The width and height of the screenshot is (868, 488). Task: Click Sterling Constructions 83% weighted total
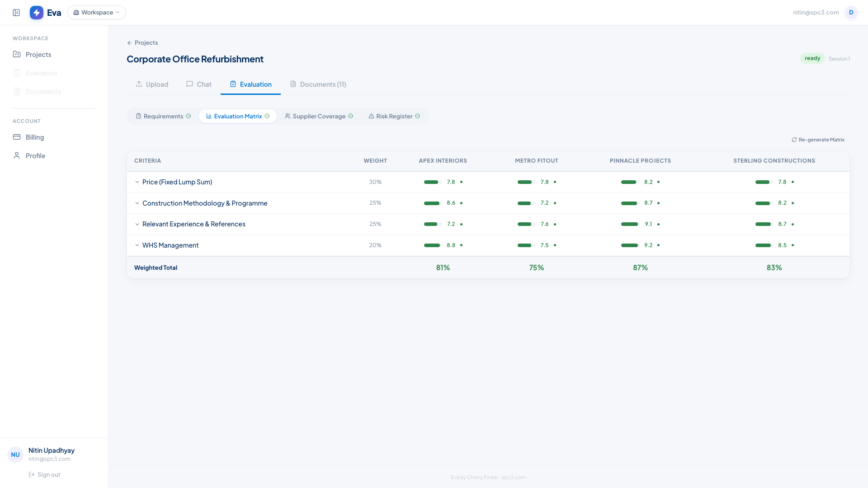point(774,267)
